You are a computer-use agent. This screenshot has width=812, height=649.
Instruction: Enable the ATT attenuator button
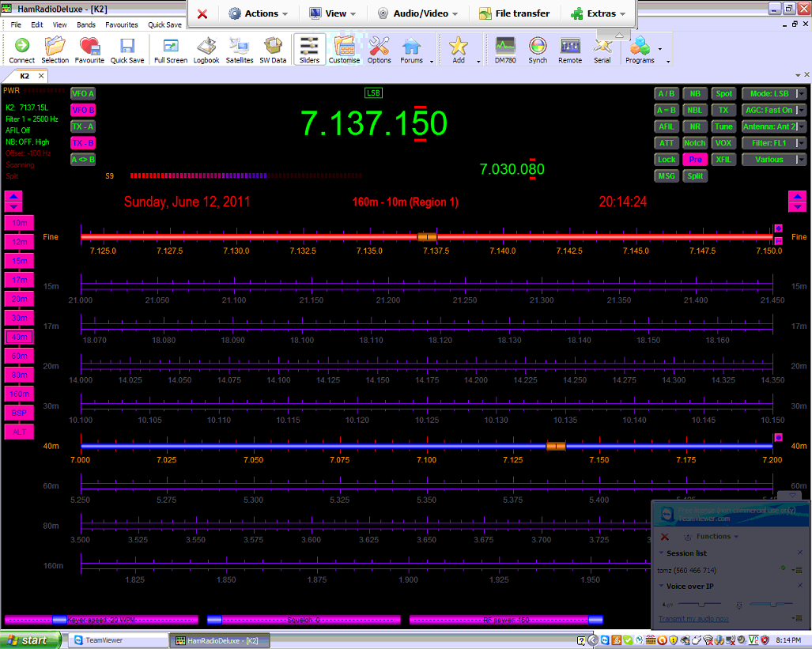point(667,143)
